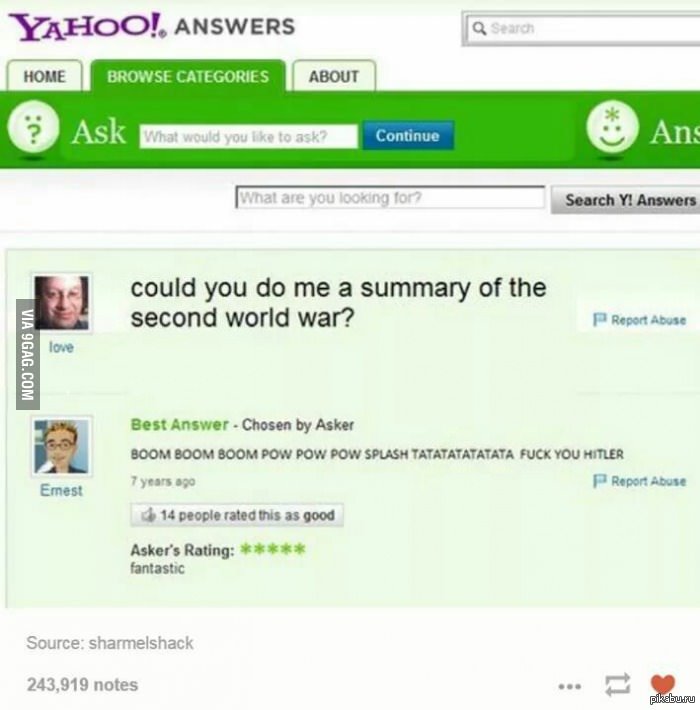Open Ernest's avatar thumbnail
The width and height of the screenshot is (700, 710).
[62, 446]
